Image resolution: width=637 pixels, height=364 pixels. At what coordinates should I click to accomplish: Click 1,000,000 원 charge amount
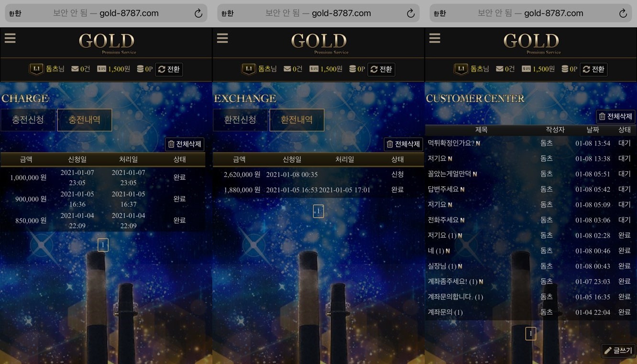coord(28,177)
